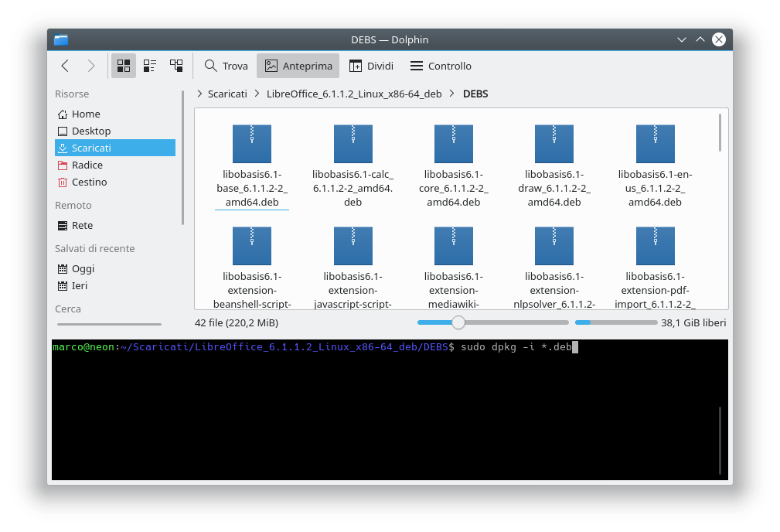The width and height of the screenshot is (780, 532).
Task: Select libobasis6.1-en-us archive icon
Action: pos(655,144)
